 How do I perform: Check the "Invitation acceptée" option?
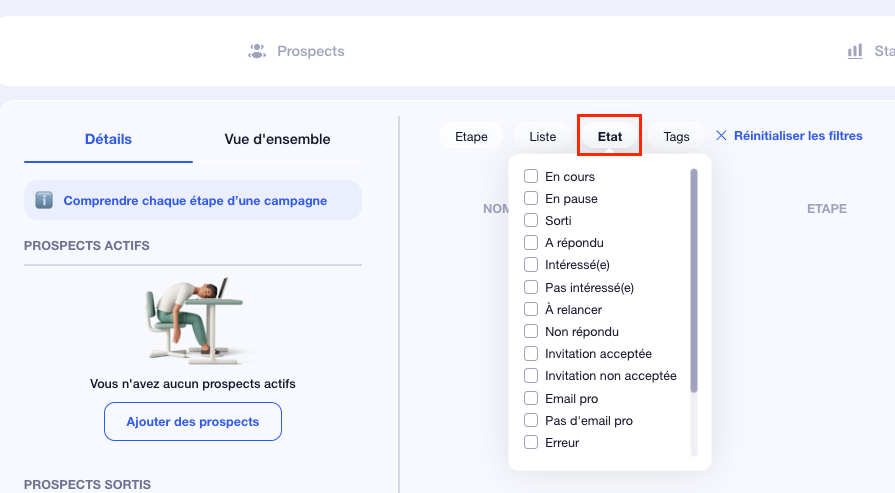coord(531,354)
